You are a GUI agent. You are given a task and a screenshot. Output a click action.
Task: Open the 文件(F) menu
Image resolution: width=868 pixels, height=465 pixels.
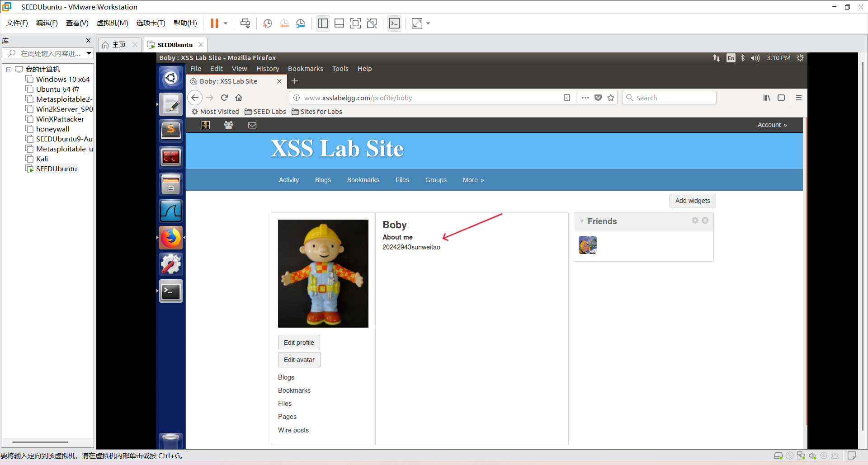17,23
